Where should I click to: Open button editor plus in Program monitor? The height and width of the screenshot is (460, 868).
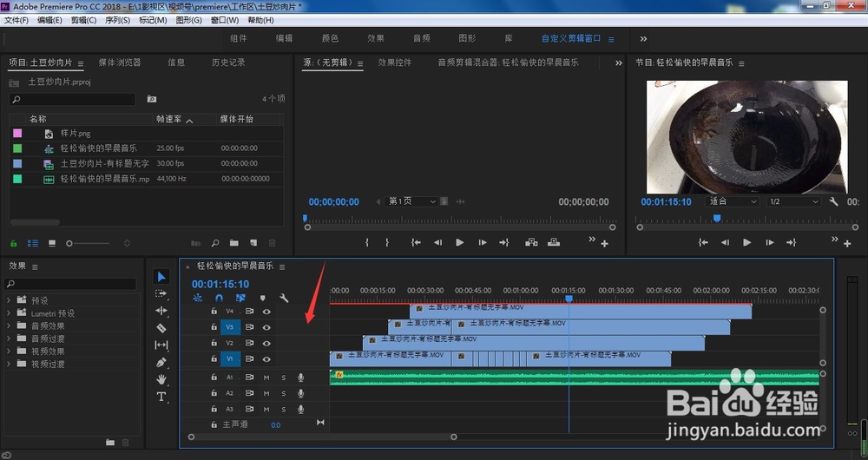tap(847, 244)
